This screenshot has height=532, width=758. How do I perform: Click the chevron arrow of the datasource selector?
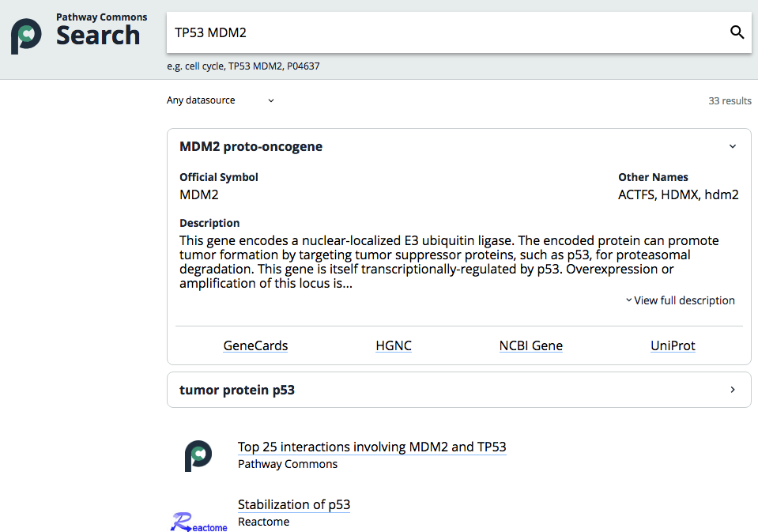[270, 100]
